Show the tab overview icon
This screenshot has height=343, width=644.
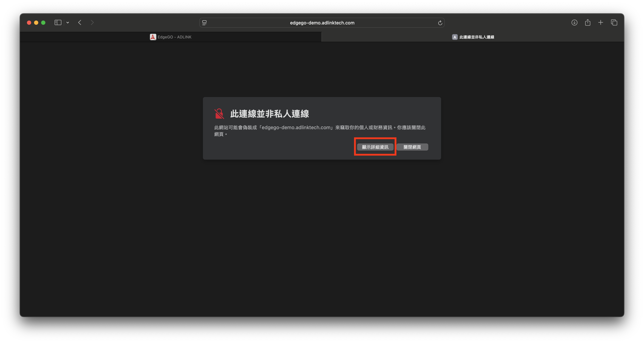pyautogui.click(x=614, y=23)
